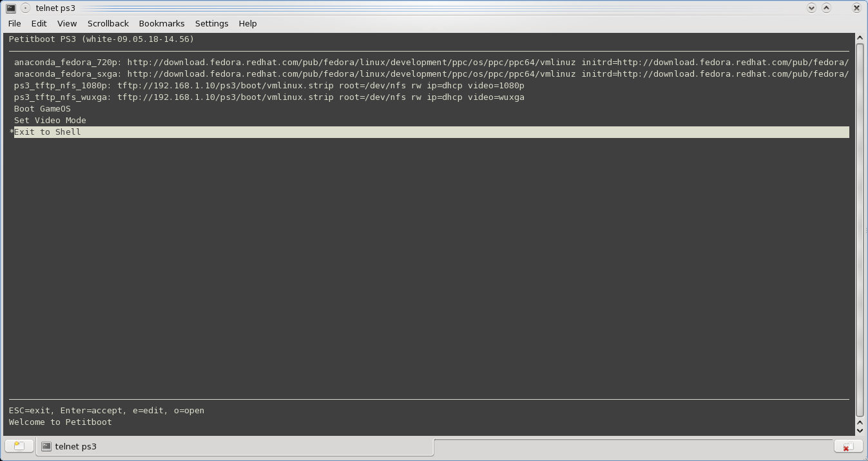Open the View menu
This screenshot has height=461, width=868.
[67, 23]
